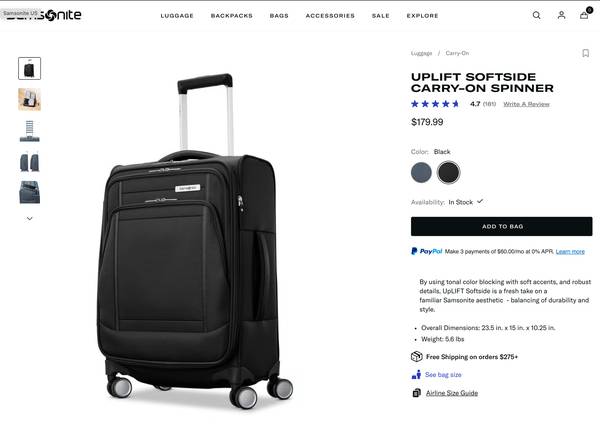
Task: Open the Luggage menu
Action: pos(177,16)
